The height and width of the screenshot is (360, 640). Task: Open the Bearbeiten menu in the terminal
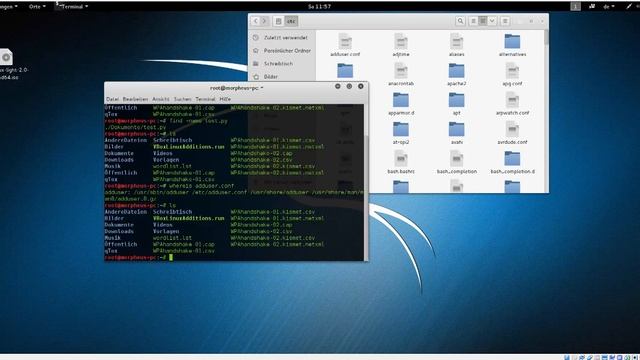coord(135,99)
